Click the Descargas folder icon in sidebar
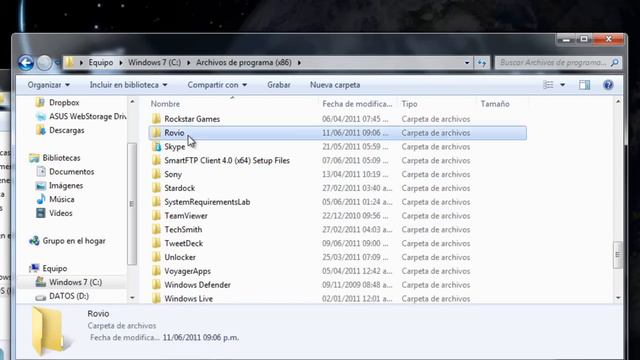The height and width of the screenshot is (360, 640). (40, 130)
